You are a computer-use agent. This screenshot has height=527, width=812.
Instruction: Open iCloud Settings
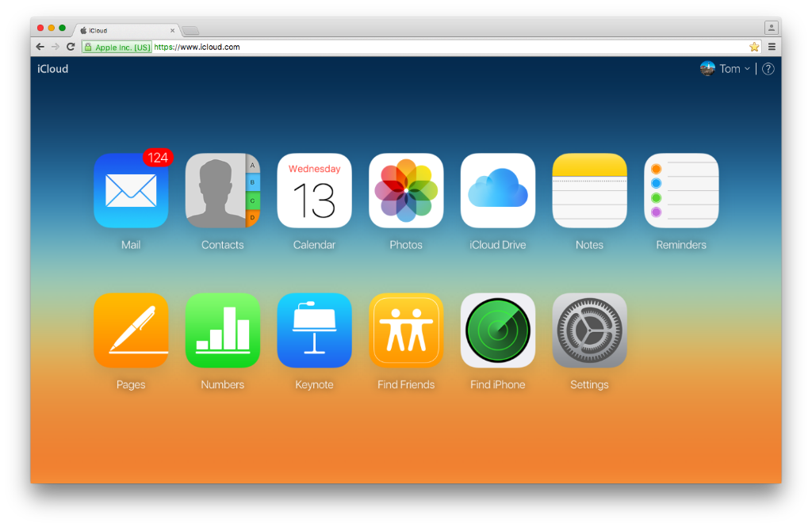pos(589,330)
